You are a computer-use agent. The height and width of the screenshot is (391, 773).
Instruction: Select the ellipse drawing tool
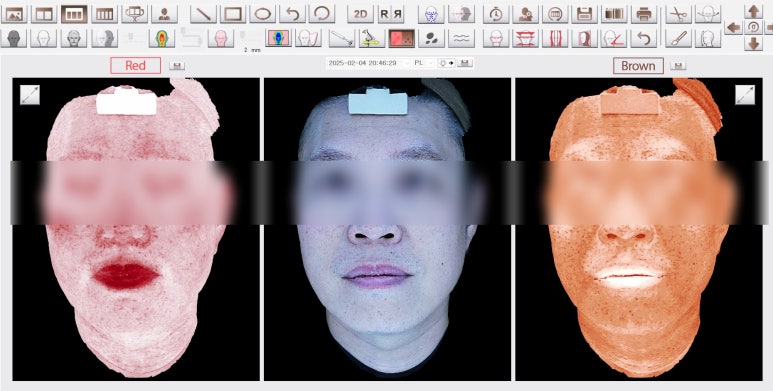262,14
